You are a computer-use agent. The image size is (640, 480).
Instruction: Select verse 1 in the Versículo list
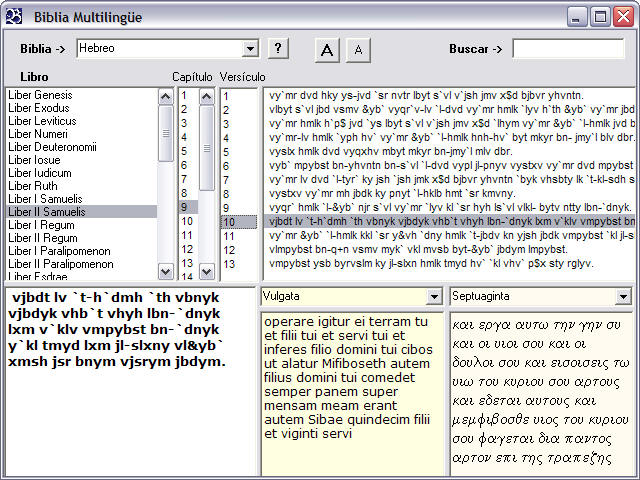click(x=239, y=97)
